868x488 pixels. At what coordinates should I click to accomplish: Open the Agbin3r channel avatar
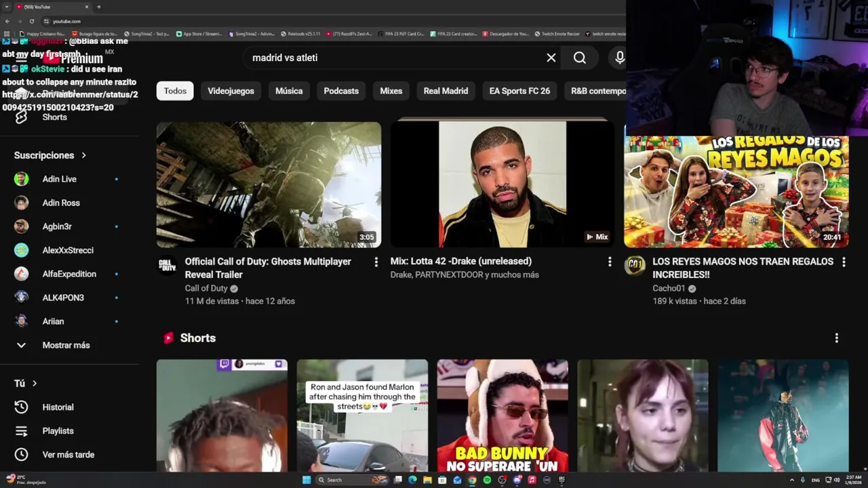(x=22, y=226)
